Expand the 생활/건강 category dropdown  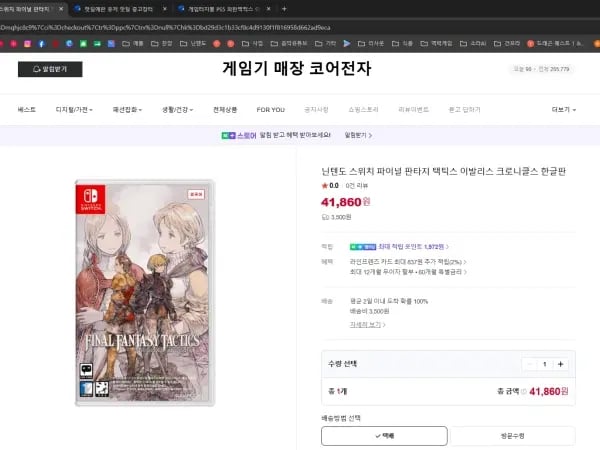177,109
